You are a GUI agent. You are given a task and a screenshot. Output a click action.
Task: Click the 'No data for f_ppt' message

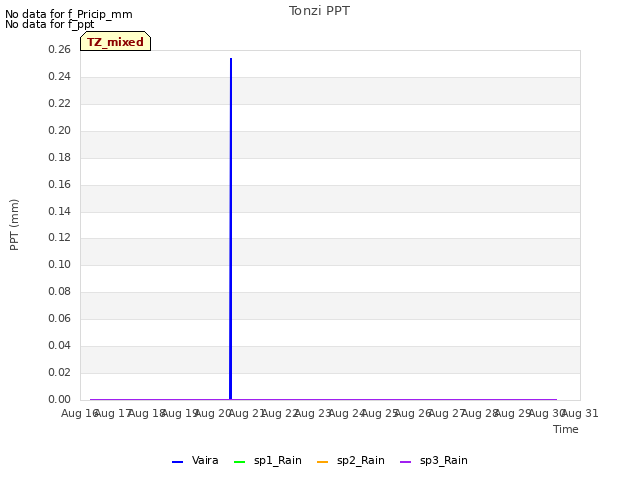tap(50, 24)
